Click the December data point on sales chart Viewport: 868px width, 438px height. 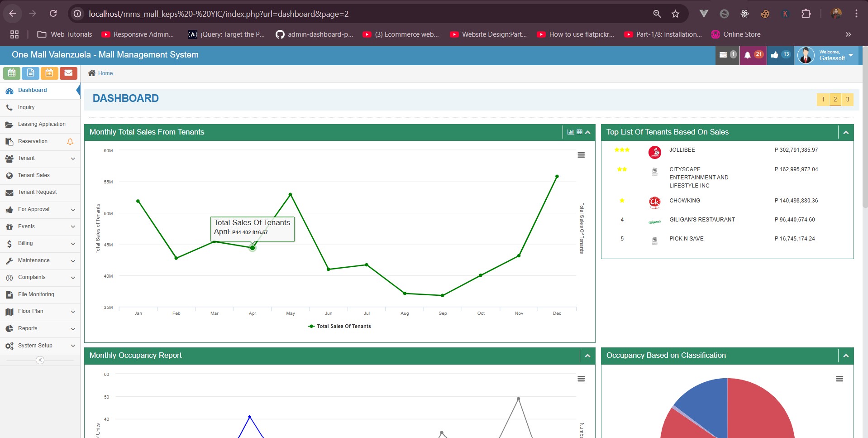point(557,176)
